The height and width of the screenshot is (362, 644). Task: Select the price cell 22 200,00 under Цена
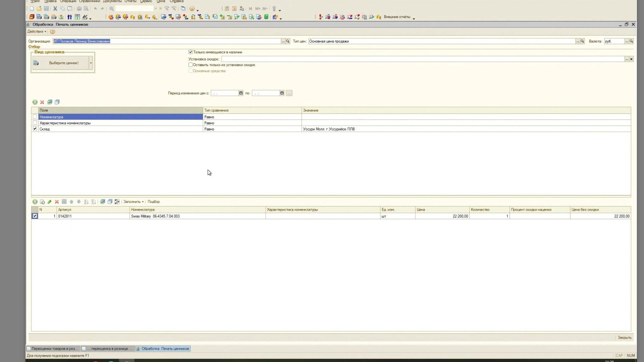coord(442,216)
